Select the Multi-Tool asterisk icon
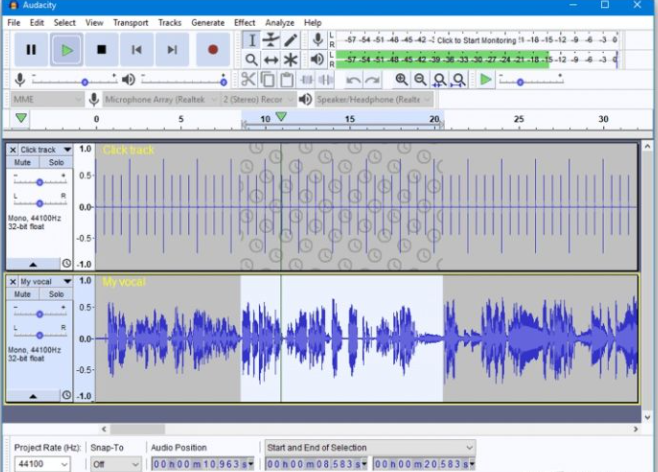Image resolution: width=658 pixels, height=472 pixels. tap(290, 60)
